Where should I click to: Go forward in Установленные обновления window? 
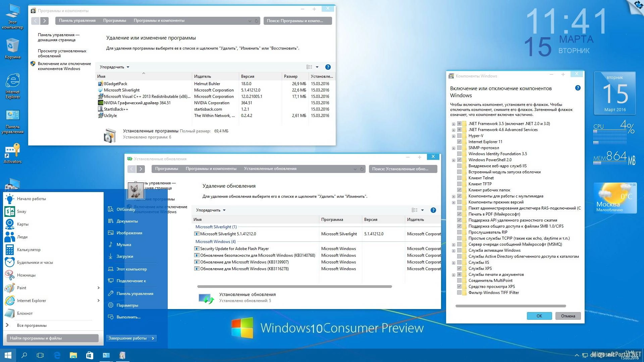pyautogui.click(x=141, y=169)
